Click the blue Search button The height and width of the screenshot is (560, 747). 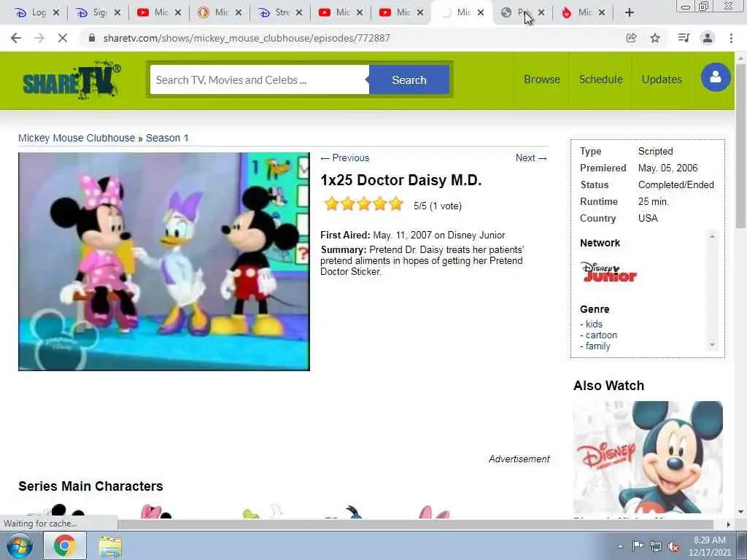(409, 80)
